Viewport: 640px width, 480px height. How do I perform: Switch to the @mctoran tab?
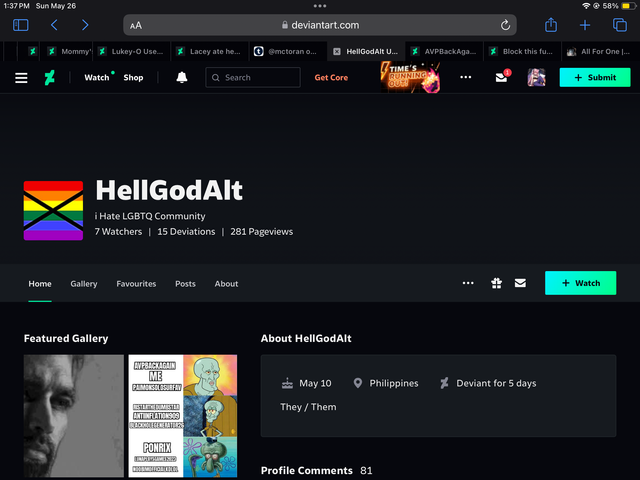[x=287, y=51]
